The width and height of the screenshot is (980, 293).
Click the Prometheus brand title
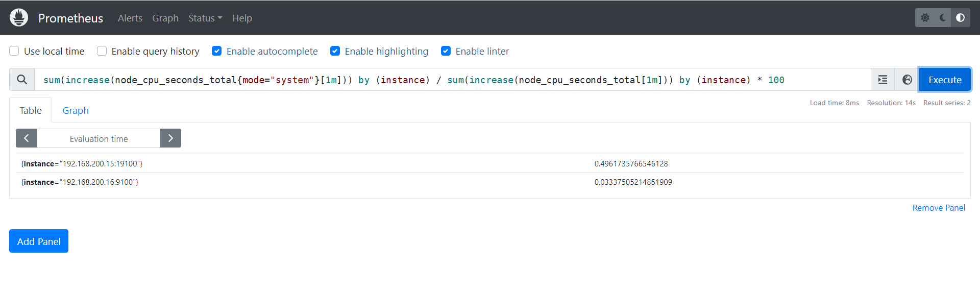[70, 18]
